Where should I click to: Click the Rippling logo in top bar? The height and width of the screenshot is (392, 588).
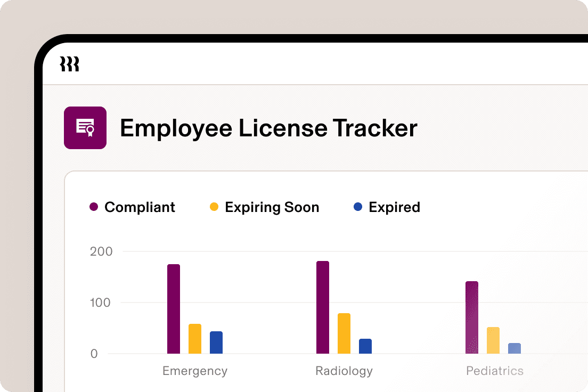coord(69,64)
